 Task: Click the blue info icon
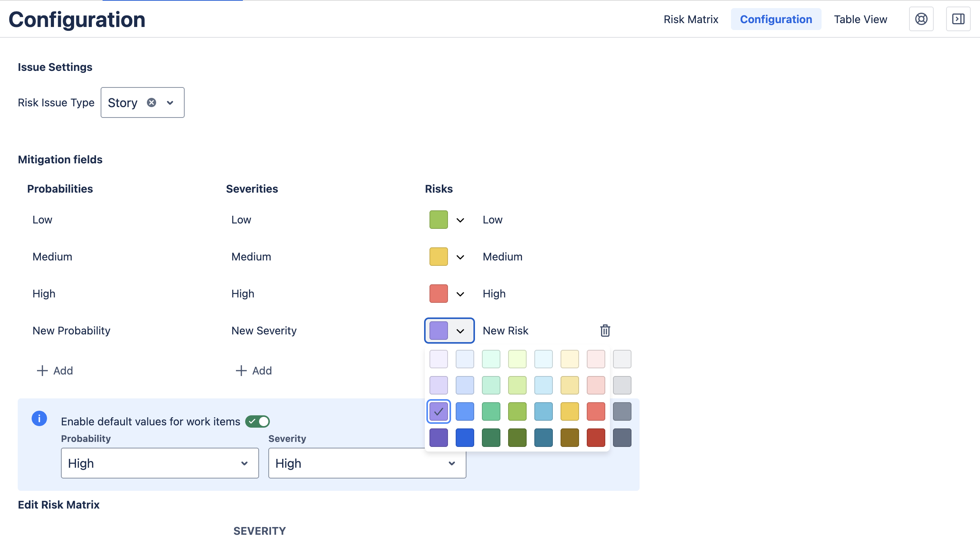pyautogui.click(x=39, y=418)
